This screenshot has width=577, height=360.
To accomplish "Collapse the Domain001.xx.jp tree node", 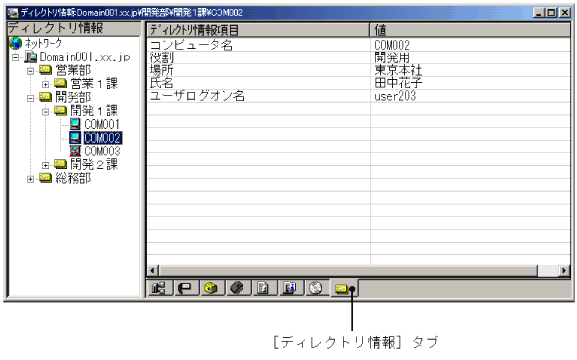I will (x=15, y=57).
